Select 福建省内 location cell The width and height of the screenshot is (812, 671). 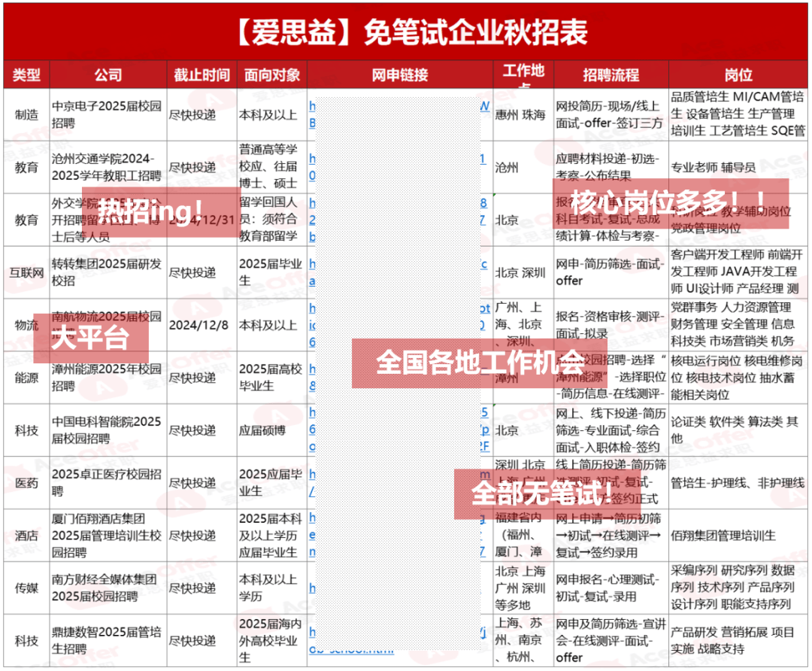tap(523, 536)
